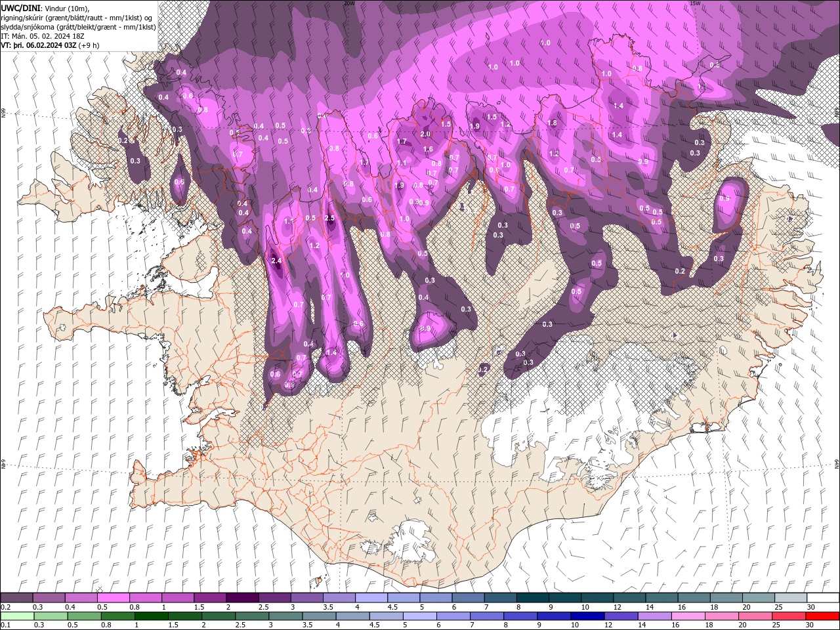The image size is (840, 630).
Task: Pick white swatch after 30 in top legend
Action: [x=823, y=597]
